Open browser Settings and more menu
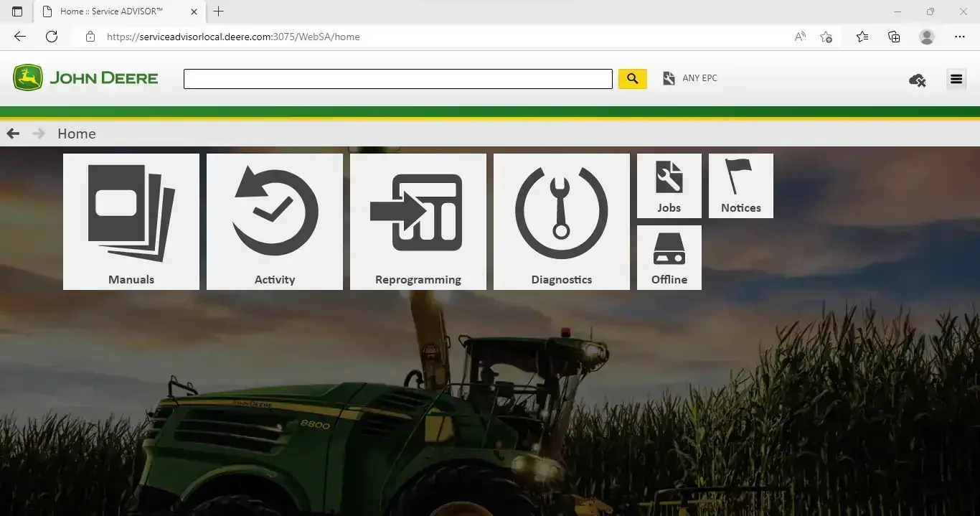Viewport: 980px width, 516px height. click(960, 37)
